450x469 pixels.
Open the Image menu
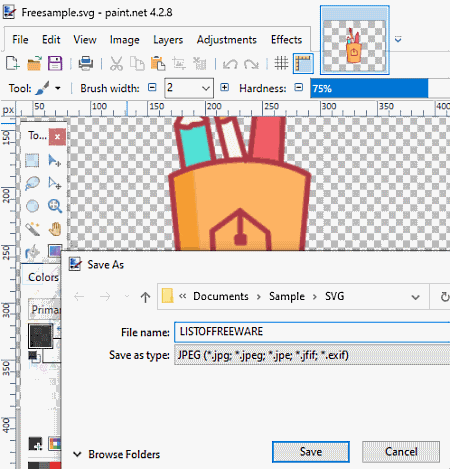coord(125,40)
